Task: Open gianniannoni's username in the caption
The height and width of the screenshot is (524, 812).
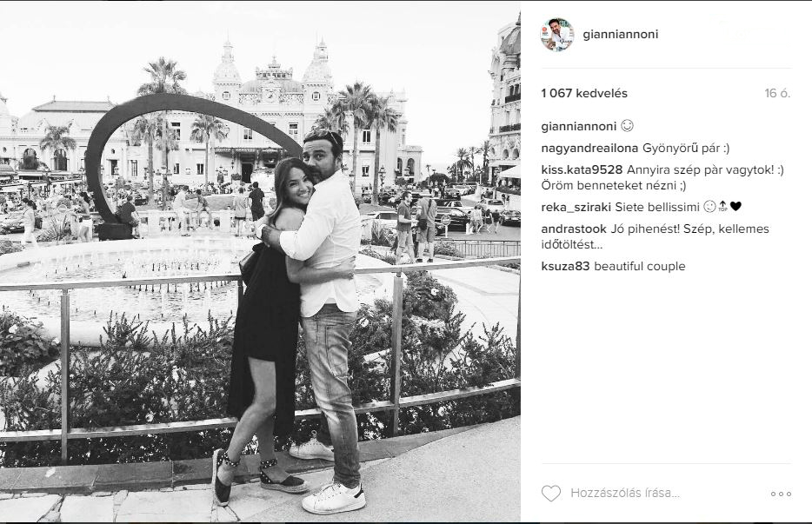Action: pyautogui.click(x=578, y=126)
